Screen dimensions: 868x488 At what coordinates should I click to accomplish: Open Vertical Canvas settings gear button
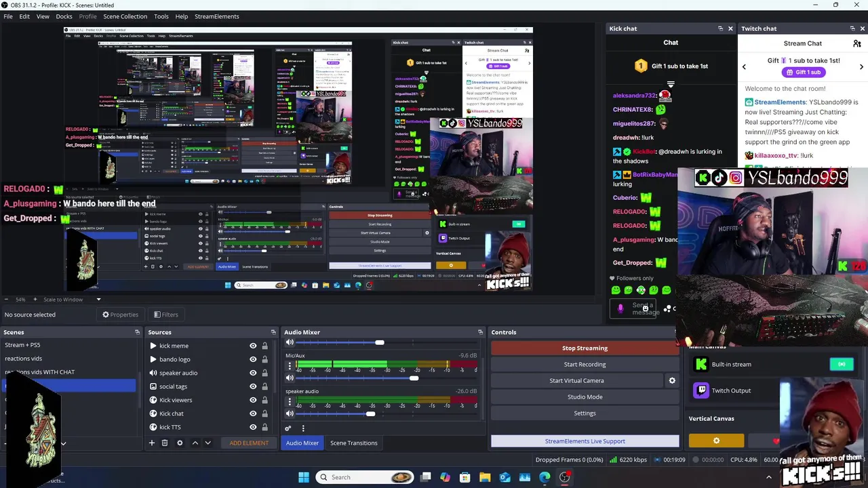pos(716,441)
